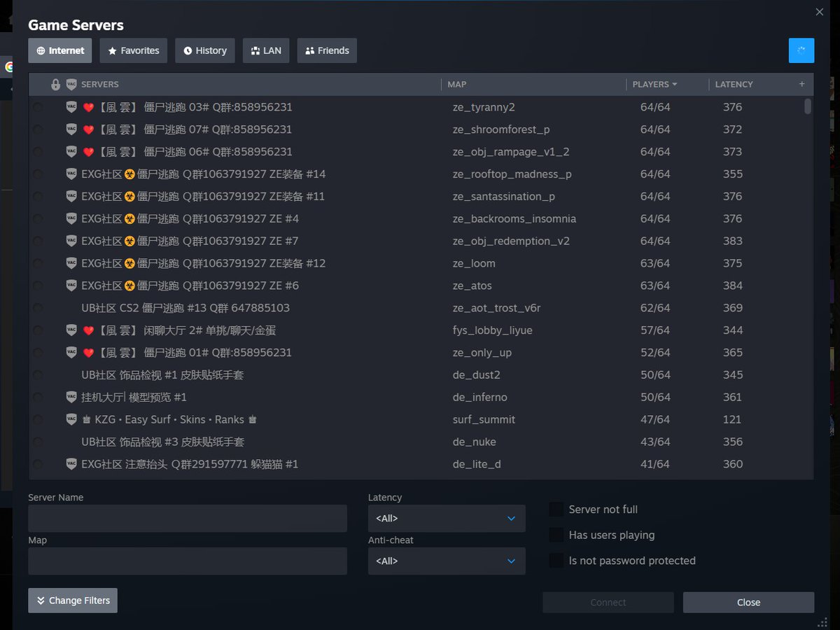
Task: Click the Connect button
Action: pyautogui.click(x=608, y=602)
